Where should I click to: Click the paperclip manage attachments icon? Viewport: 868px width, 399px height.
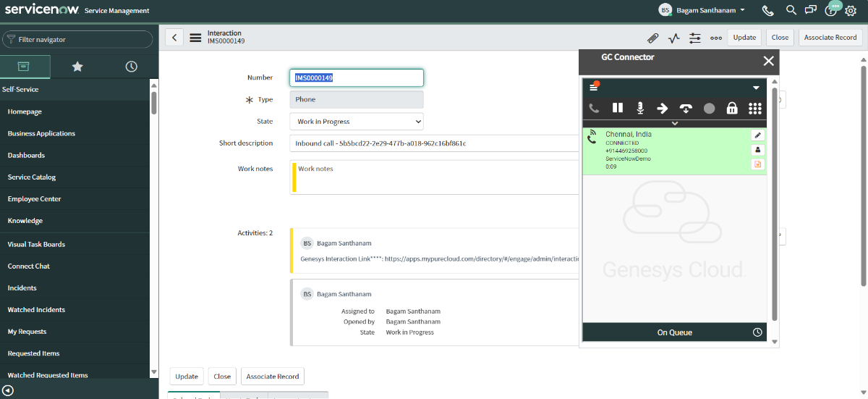point(652,38)
